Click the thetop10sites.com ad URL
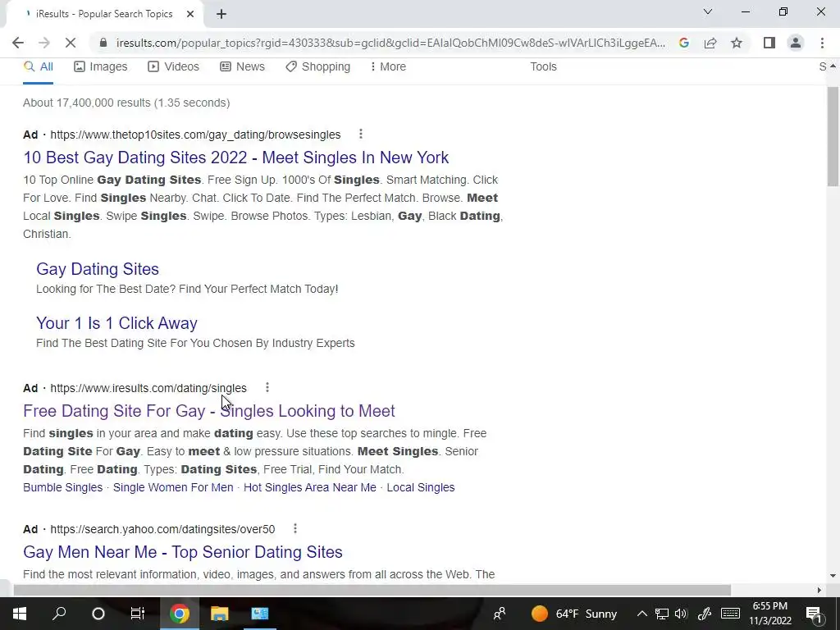840x630 pixels. coord(195,135)
